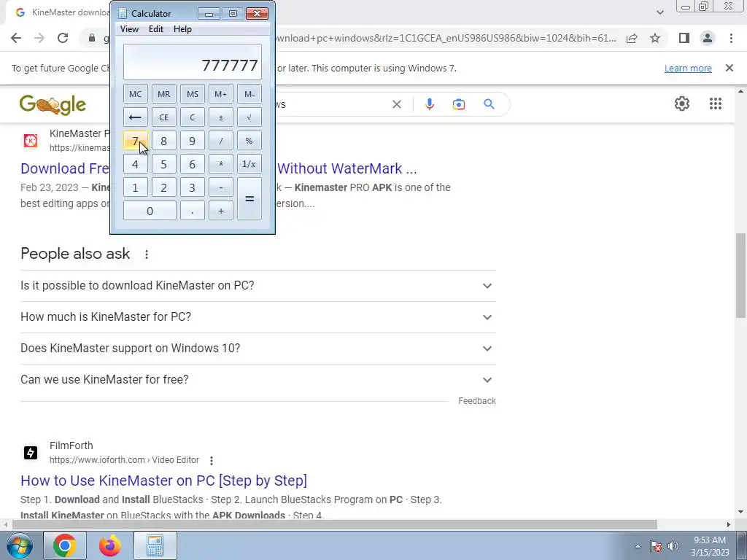Image resolution: width=747 pixels, height=560 pixels.
Task: Open the Windows Start menu
Action: click(19, 545)
